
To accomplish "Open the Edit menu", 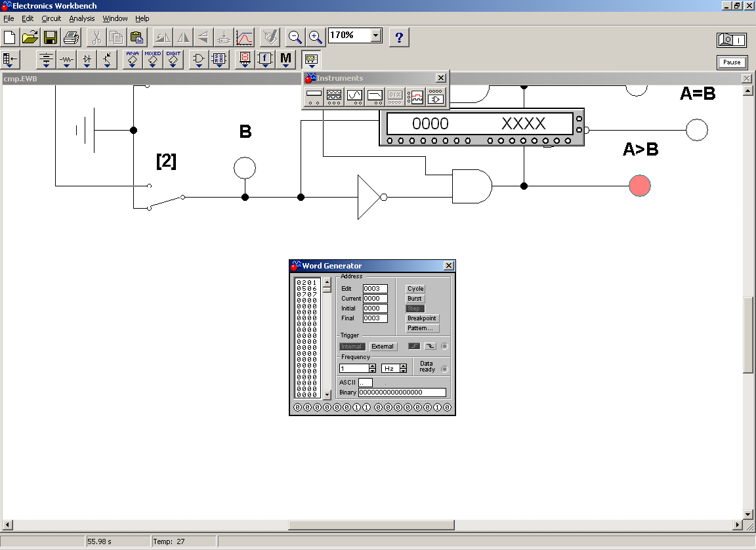I will (28, 18).
